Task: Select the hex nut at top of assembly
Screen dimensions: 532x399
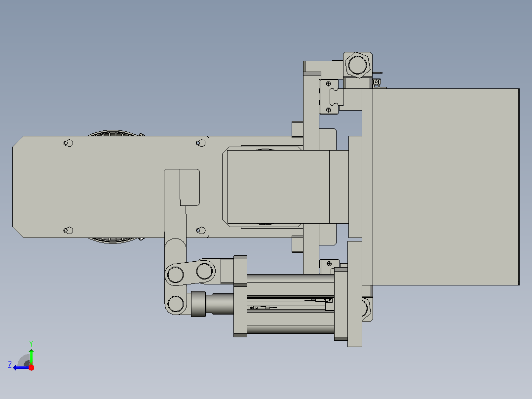Action: [358, 65]
